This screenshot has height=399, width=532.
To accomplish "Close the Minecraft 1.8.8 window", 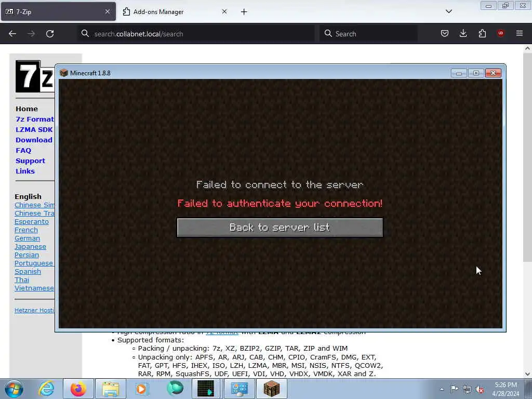I will pos(494,73).
